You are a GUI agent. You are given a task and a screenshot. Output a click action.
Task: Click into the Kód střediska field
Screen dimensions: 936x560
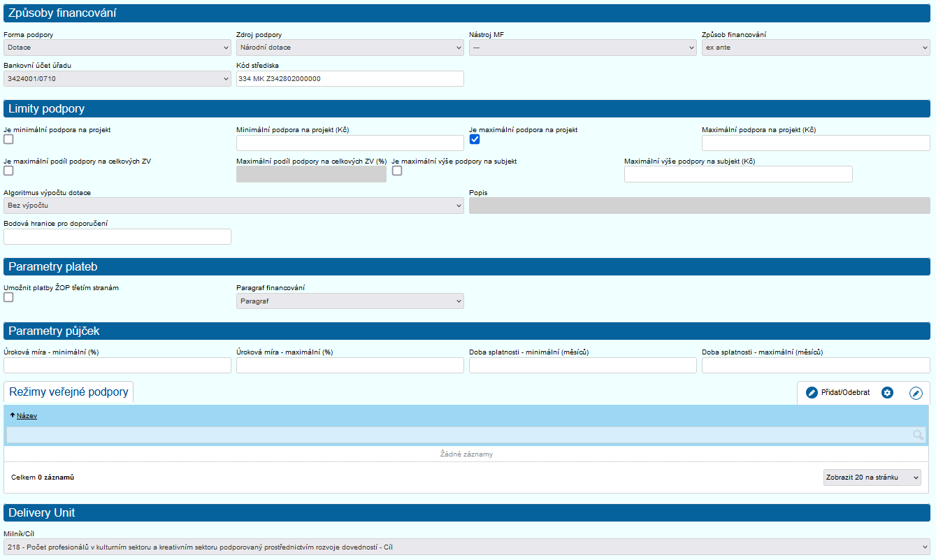pyautogui.click(x=350, y=79)
